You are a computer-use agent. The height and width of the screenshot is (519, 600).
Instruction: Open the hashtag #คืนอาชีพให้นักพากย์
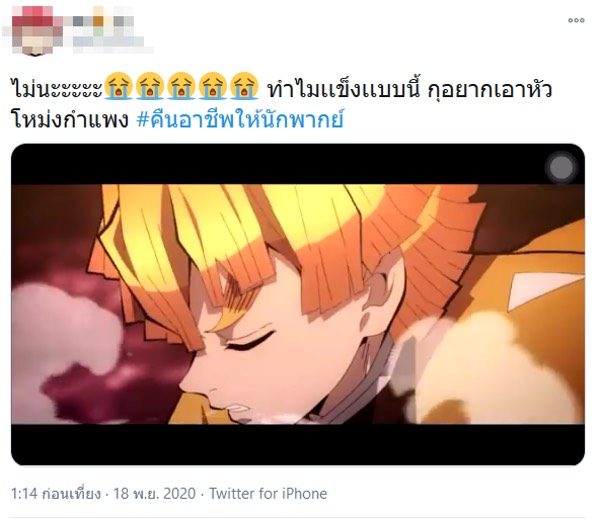click(x=240, y=119)
